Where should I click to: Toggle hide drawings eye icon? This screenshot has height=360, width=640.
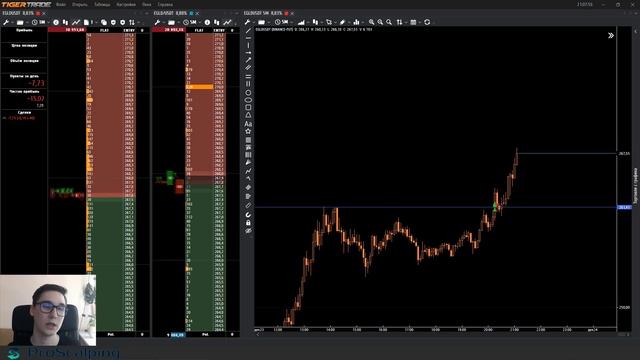tap(248, 231)
